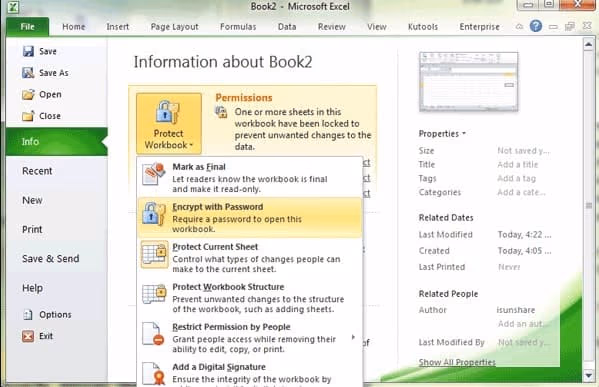Click the Protect Workbook Structure icon
The height and width of the screenshot is (387, 599).
(154, 294)
